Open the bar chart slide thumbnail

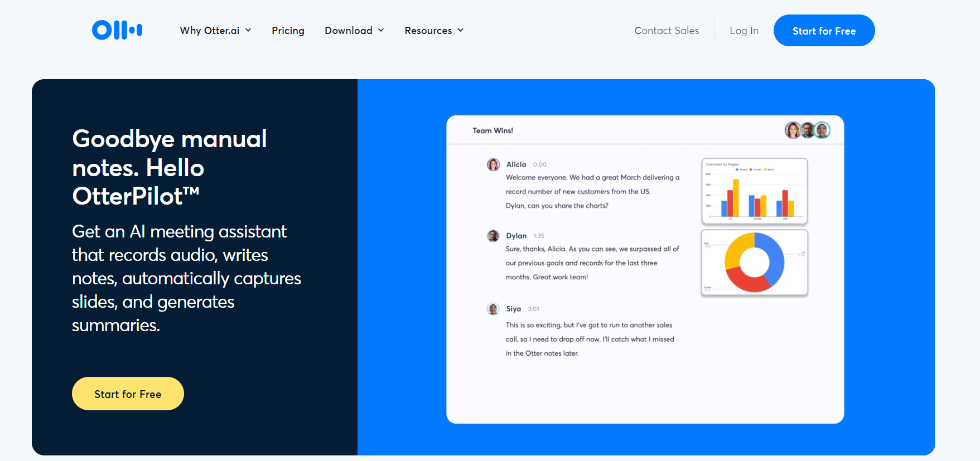click(754, 191)
